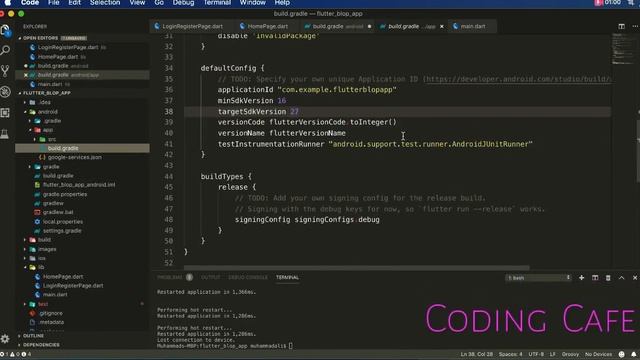Open .gitignore file in explorer
The height and width of the screenshot is (360, 640).
click(x=51, y=313)
